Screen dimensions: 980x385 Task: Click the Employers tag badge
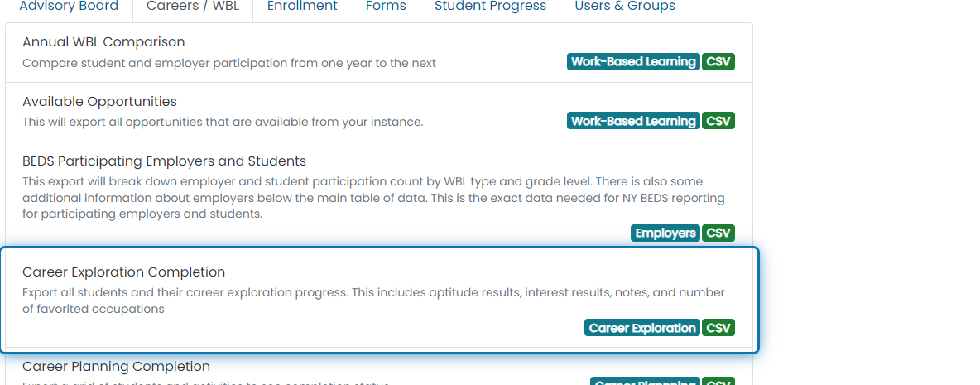pos(665,233)
